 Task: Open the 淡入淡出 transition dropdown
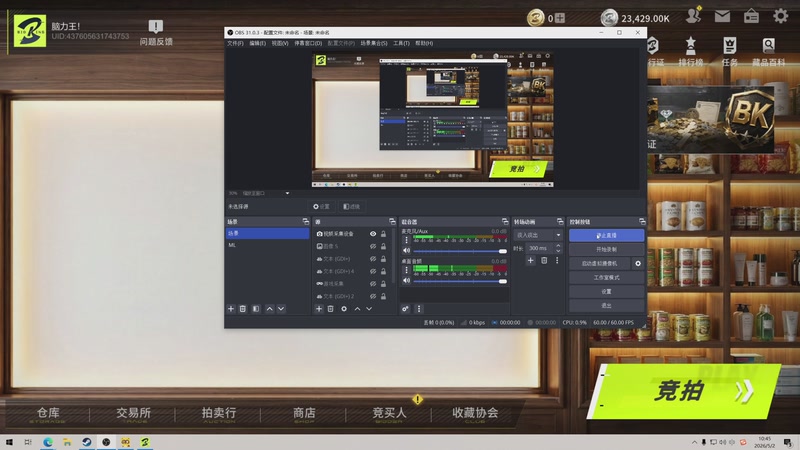pos(538,235)
